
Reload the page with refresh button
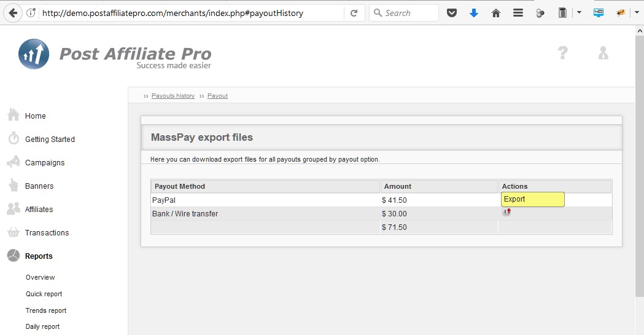click(354, 13)
